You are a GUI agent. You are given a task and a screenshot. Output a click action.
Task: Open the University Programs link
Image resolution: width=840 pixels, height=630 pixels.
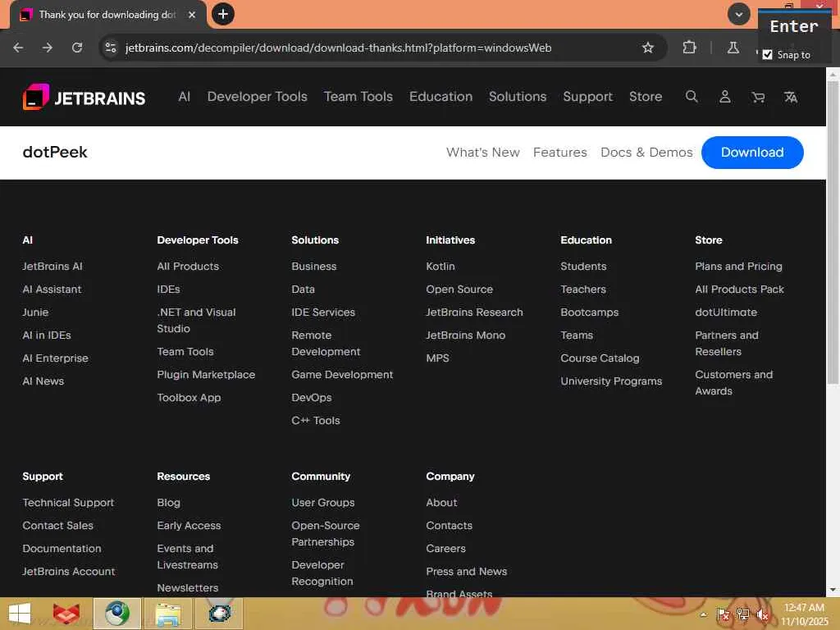point(611,381)
